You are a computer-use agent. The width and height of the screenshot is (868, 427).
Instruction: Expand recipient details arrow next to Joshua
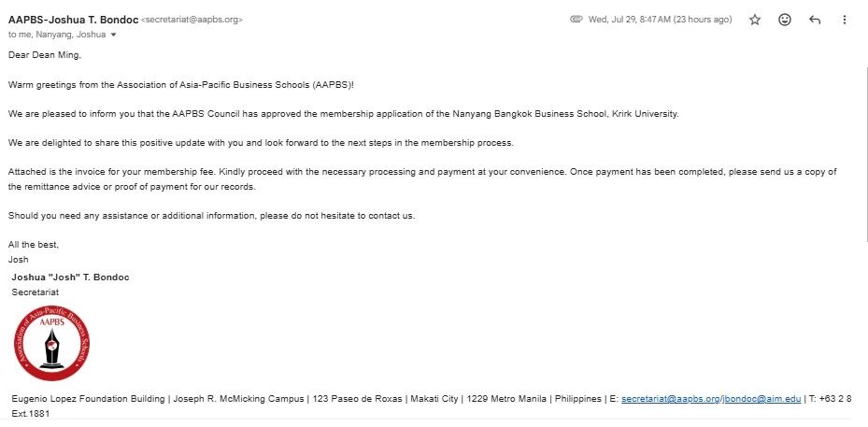point(113,35)
